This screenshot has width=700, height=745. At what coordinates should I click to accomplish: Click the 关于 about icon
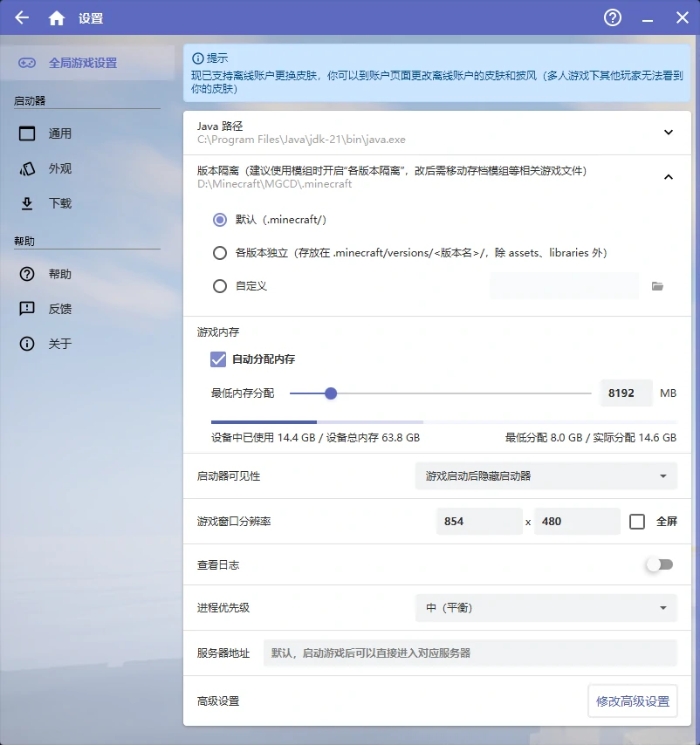coord(26,343)
